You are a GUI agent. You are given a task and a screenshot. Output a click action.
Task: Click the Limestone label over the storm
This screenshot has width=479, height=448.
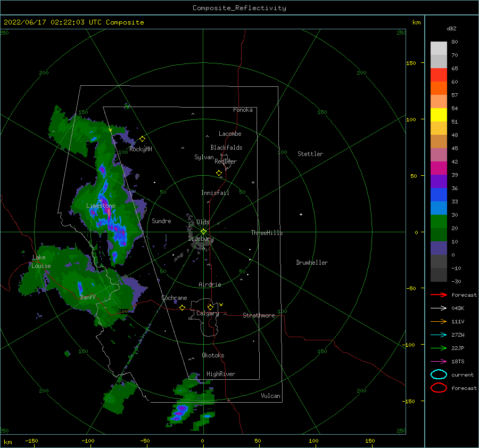[x=101, y=206]
